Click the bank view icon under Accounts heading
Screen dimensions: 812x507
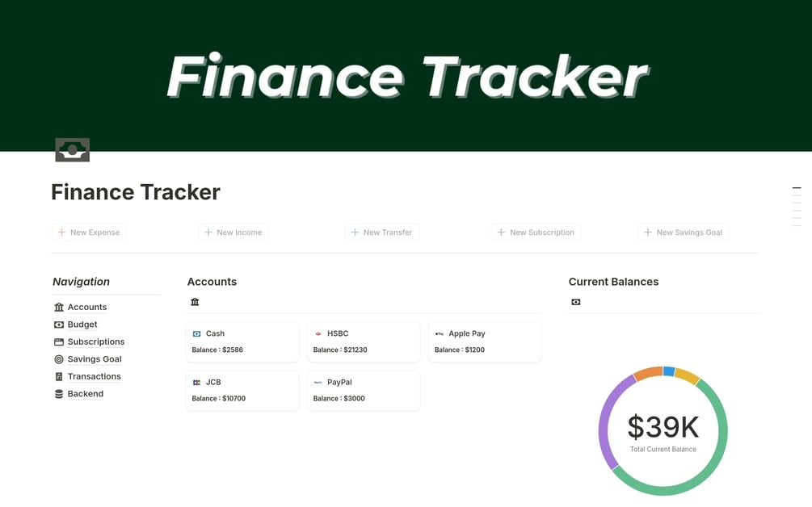tap(195, 302)
